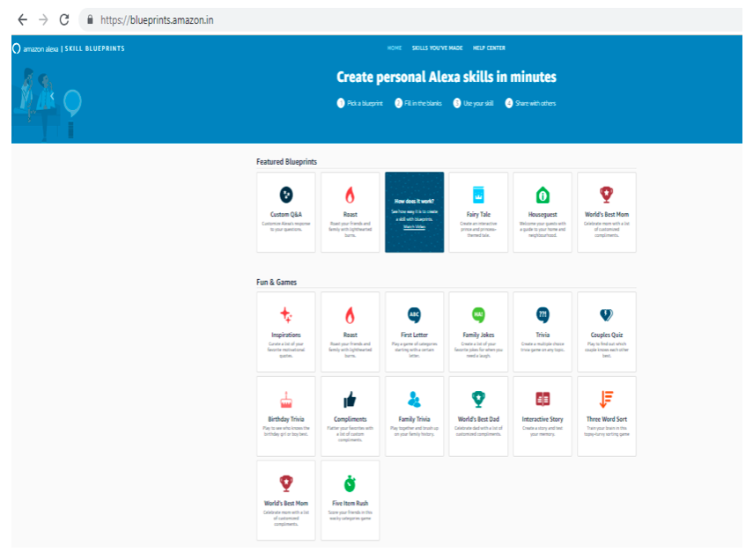Open the Houseguest green house icon
Image resolution: width=753 pixels, height=560 pixels.
pyautogui.click(x=543, y=195)
